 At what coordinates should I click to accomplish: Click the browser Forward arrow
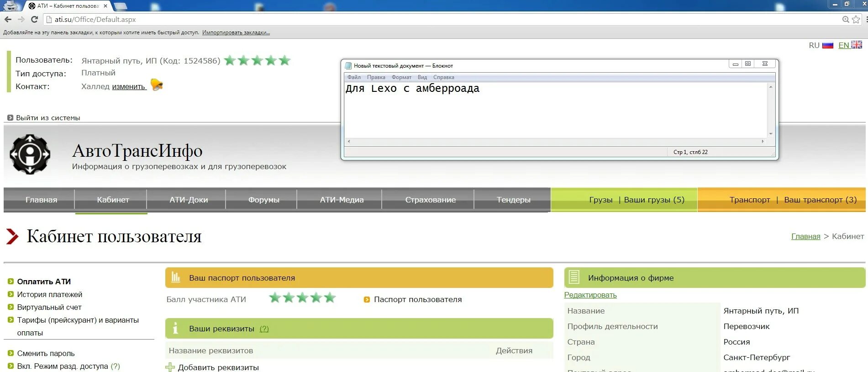point(21,19)
